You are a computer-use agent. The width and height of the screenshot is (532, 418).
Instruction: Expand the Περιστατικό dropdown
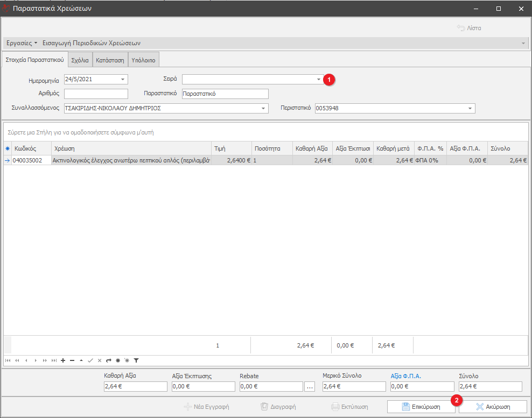[x=470, y=109]
